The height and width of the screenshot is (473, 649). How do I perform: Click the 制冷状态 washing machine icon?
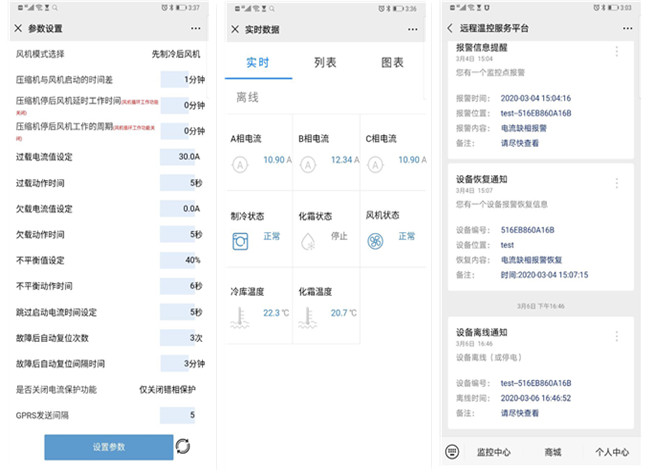tap(240, 240)
